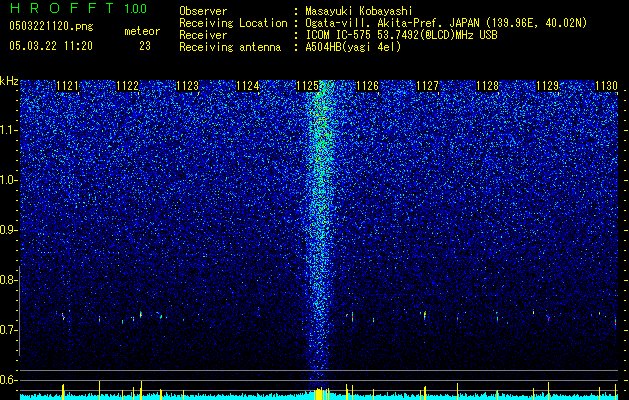Click the 0.9 kHz axis tick label
The width and height of the screenshot is (629, 400).
(7, 230)
